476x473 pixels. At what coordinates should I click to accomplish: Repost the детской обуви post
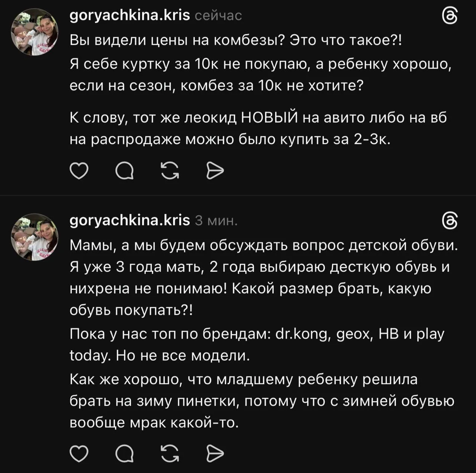170,453
